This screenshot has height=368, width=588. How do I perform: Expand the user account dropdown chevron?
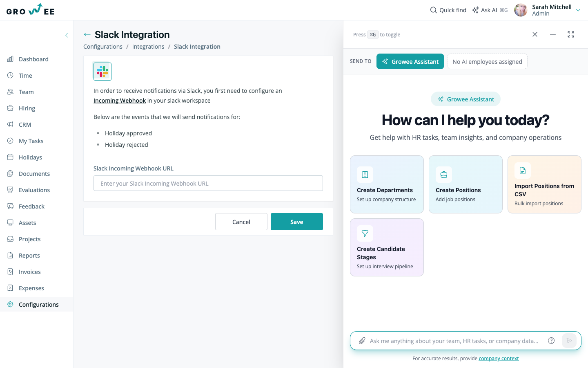click(578, 10)
